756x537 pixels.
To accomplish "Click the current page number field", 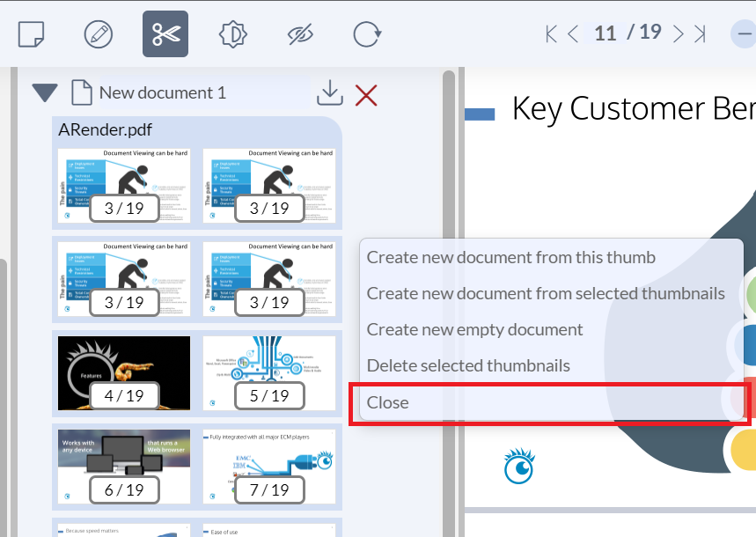I will (x=605, y=33).
